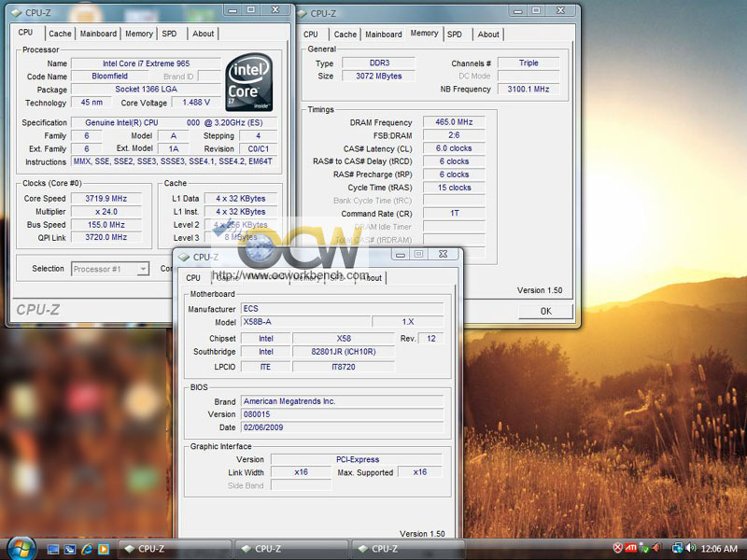Screen dimensions: 747x560
Task: Click the memory size value '3072 MBytes'
Action: (379, 76)
